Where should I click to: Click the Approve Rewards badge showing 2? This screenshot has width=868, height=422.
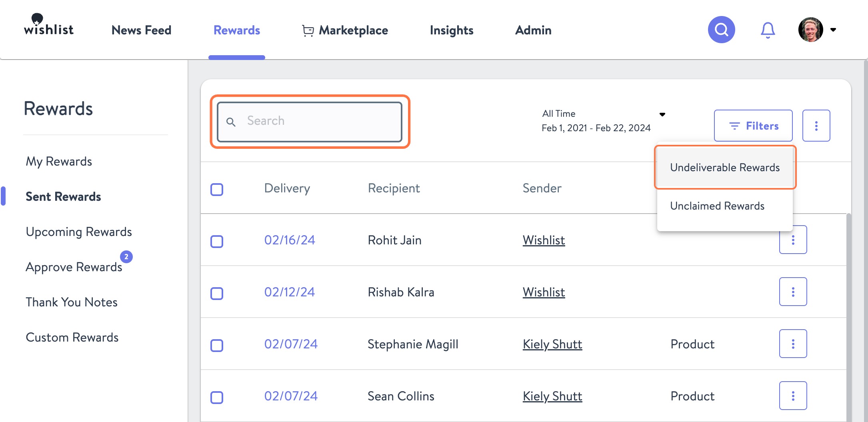pyautogui.click(x=126, y=257)
